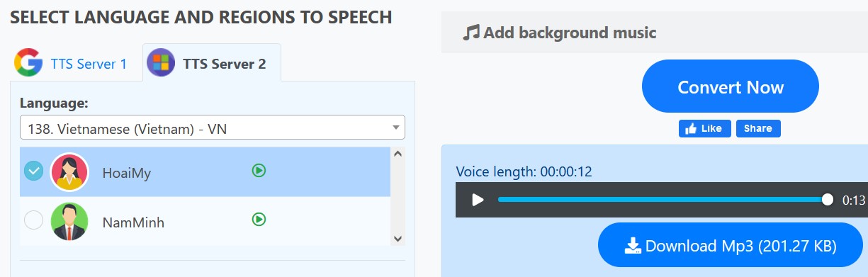This screenshot has height=277, width=868.
Task: Click the download icon in Download Mp3 button
Action: tap(633, 246)
